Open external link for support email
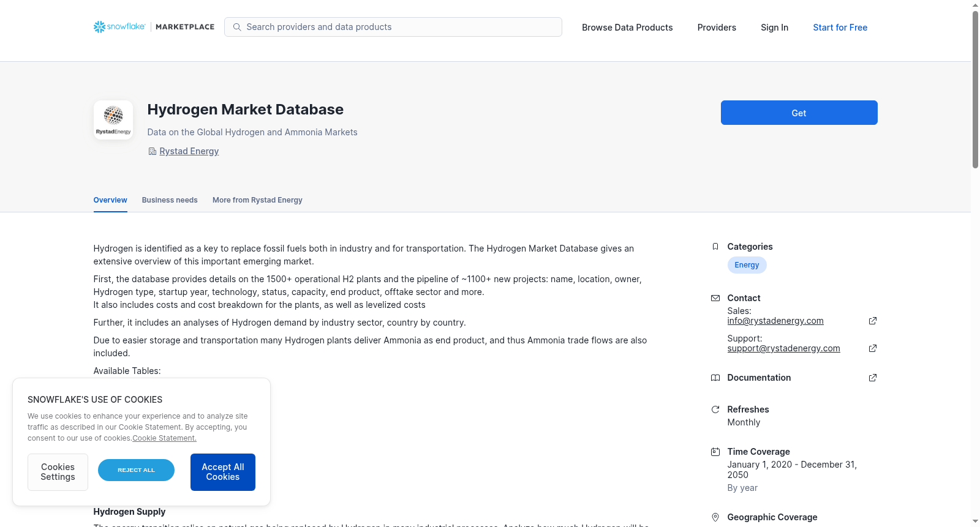 click(873, 348)
